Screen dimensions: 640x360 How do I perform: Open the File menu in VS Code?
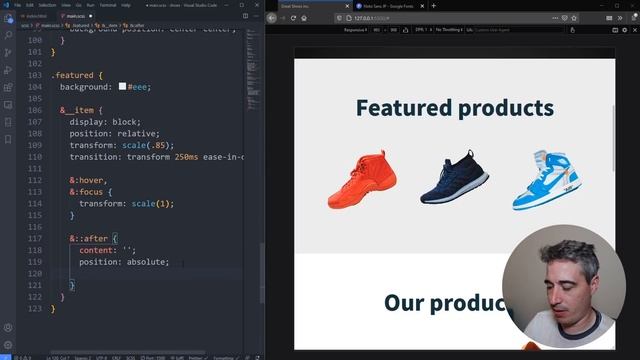click(x=18, y=5)
